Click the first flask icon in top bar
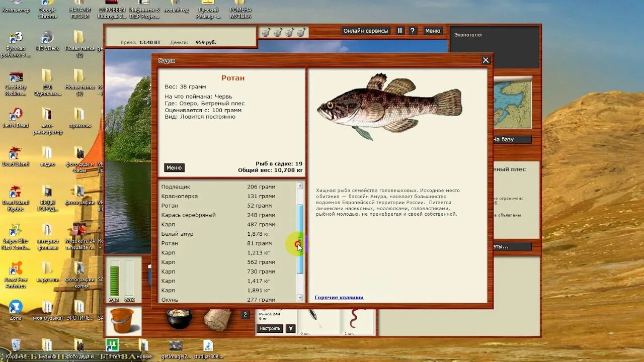 pos(266,32)
